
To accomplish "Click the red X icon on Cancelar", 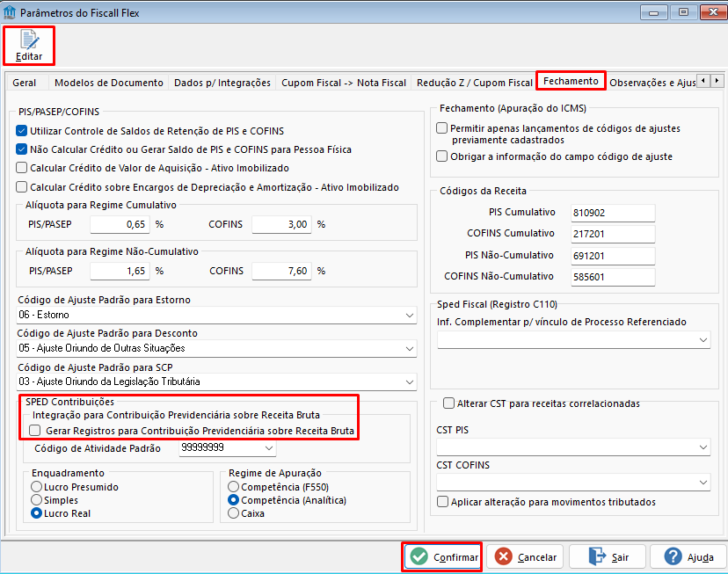I will [503, 556].
